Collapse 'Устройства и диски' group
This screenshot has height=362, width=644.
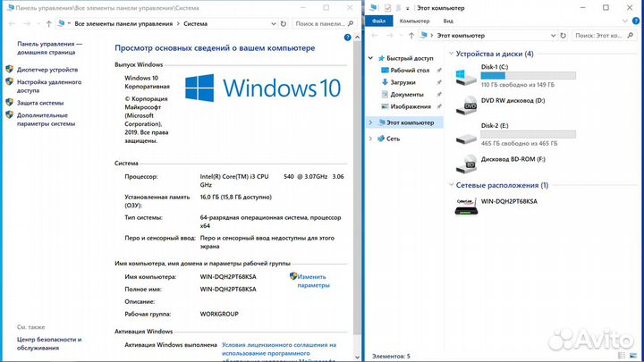tap(452, 54)
